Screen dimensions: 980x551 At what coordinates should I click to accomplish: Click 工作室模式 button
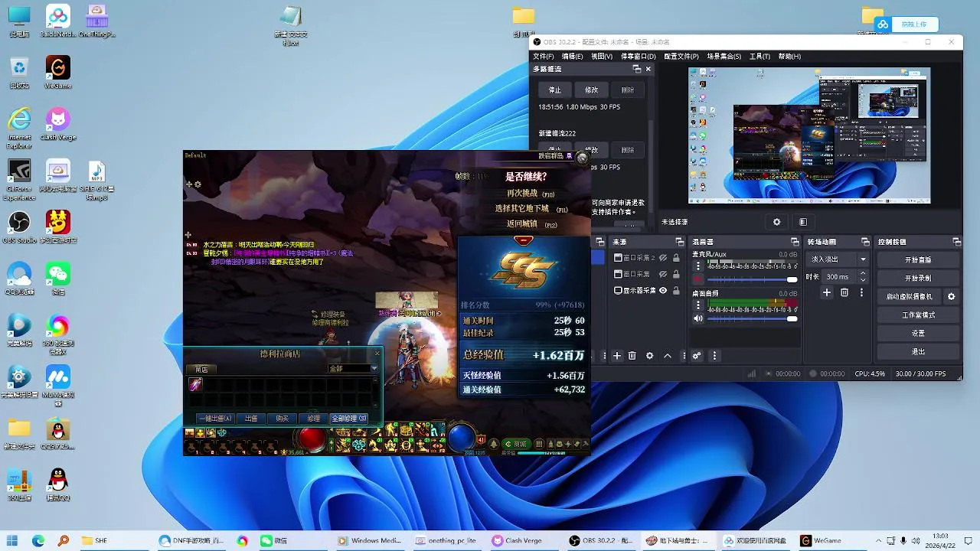tap(918, 315)
